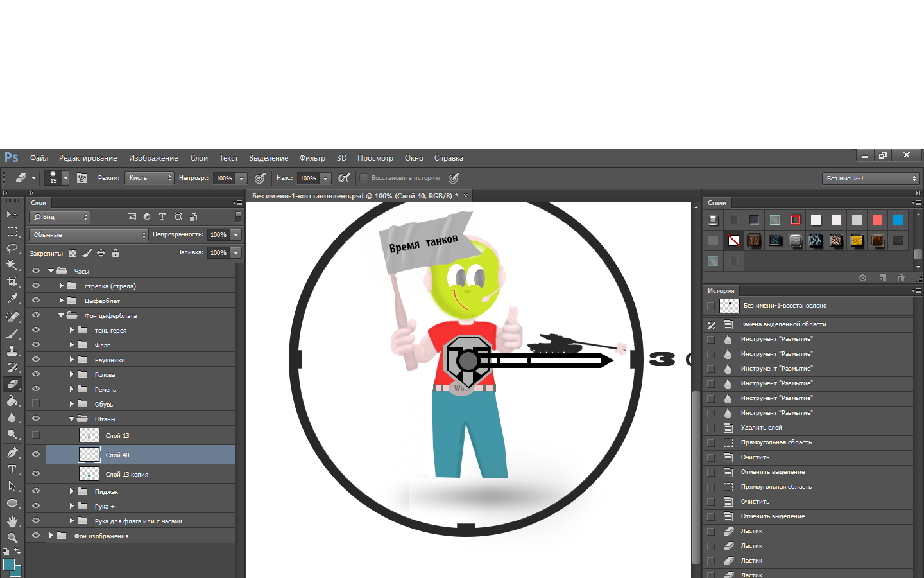The height and width of the screenshot is (578, 924).
Task: Open the Редактирование menu
Action: tap(88, 158)
